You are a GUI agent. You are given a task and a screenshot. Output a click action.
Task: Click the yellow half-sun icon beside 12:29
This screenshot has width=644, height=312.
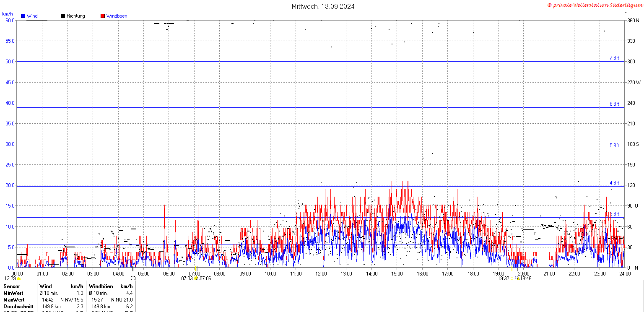coord(18,278)
